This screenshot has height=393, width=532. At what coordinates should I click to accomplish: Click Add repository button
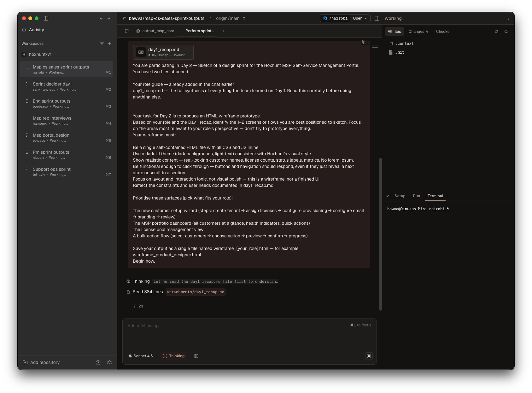41,362
